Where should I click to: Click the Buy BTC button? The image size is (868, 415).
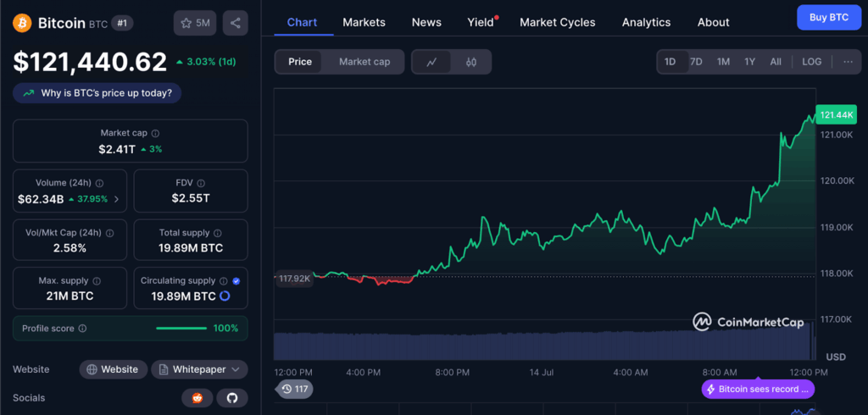[828, 17]
